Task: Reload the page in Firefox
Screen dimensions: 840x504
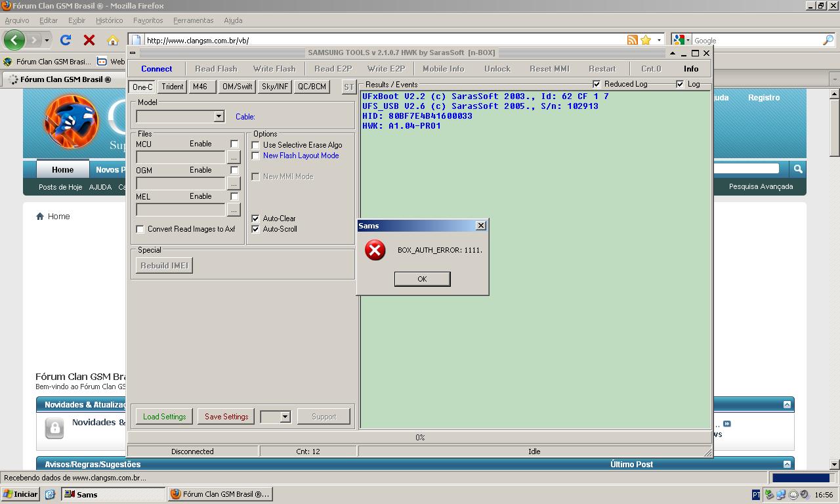Action: coord(66,40)
